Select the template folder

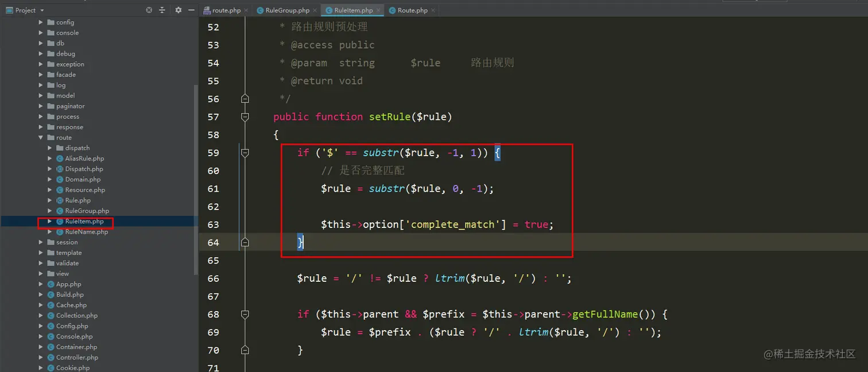point(69,253)
